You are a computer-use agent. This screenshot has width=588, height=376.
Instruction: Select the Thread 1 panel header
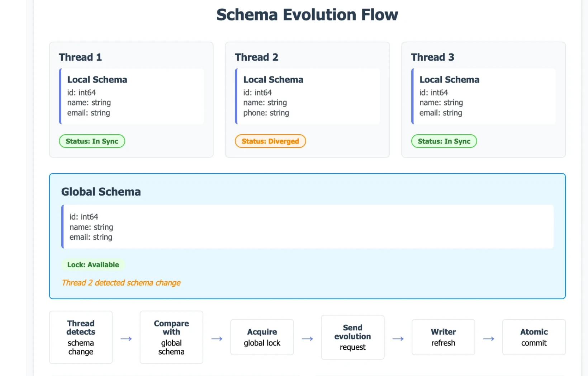tap(80, 57)
